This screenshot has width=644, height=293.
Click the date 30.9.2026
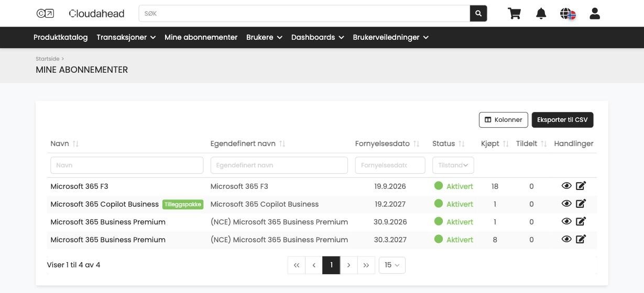point(390,222)
